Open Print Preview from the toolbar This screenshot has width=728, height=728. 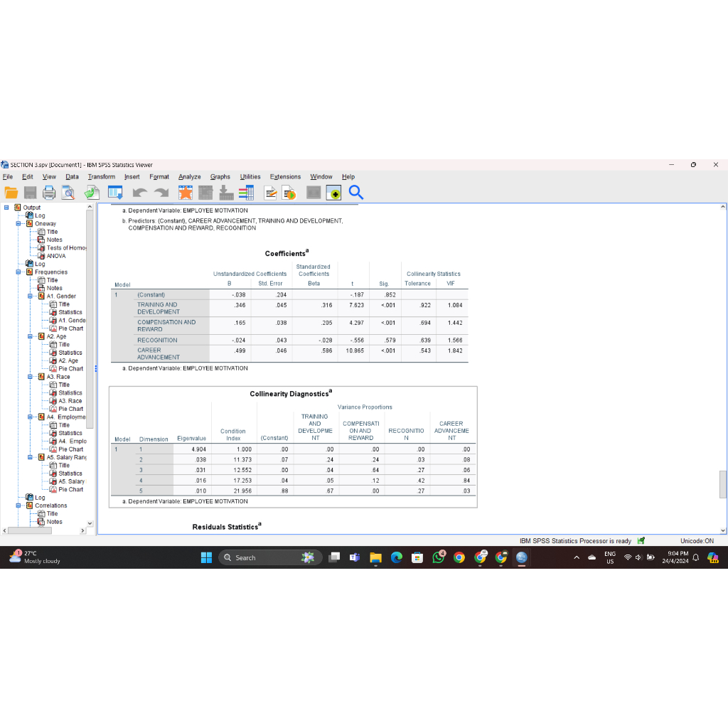click(68, 193)
